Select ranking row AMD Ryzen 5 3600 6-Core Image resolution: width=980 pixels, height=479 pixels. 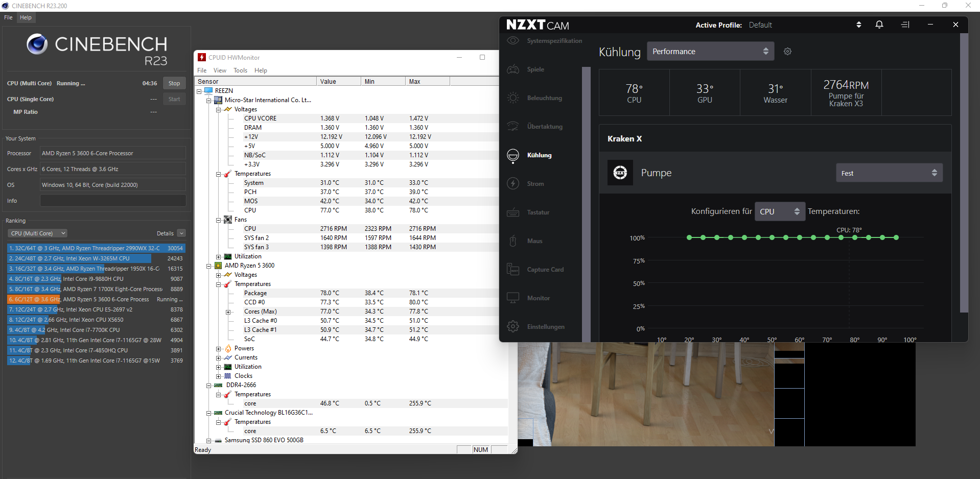pos(96,299)
